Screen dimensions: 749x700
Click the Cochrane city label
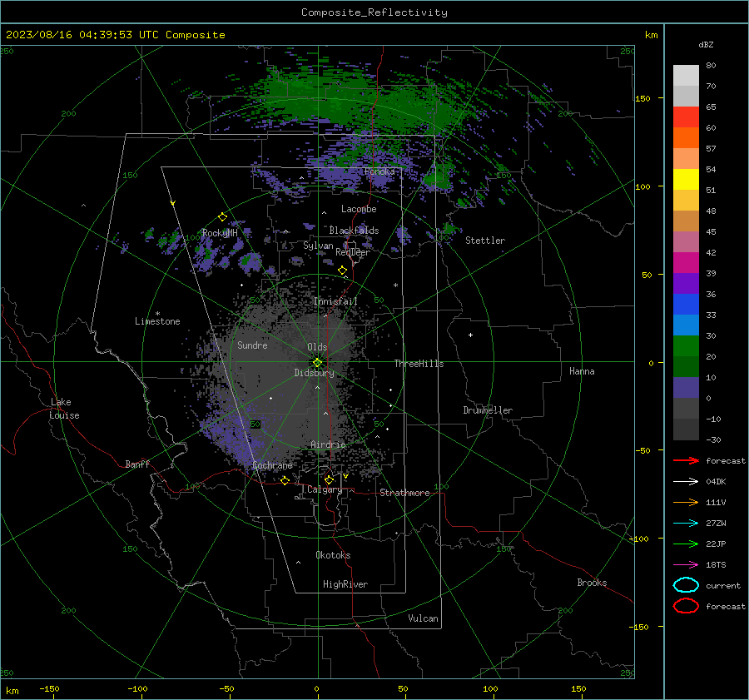pos(272,465)
